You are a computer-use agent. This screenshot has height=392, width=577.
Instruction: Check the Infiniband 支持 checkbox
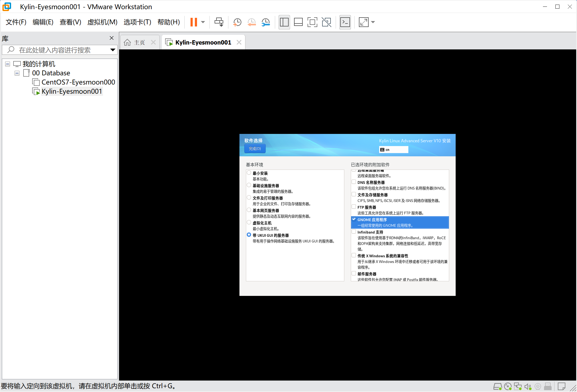coord(354,232)
